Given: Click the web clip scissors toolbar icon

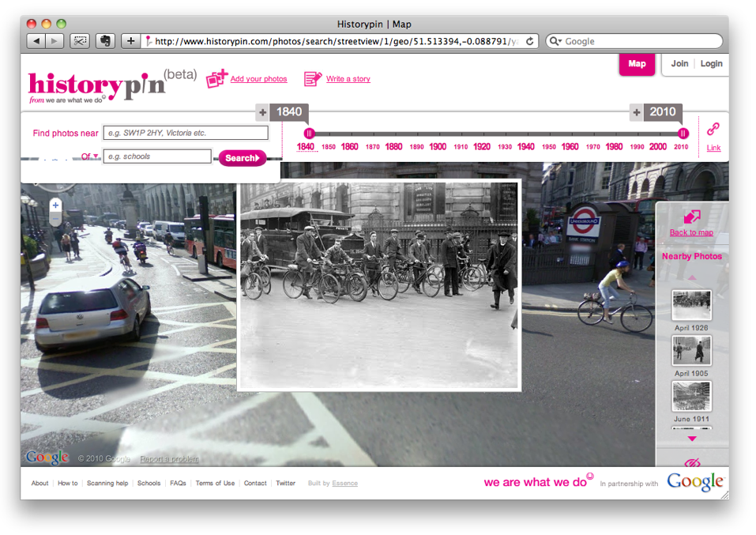Looking at the screenshot, I should 79,41.
